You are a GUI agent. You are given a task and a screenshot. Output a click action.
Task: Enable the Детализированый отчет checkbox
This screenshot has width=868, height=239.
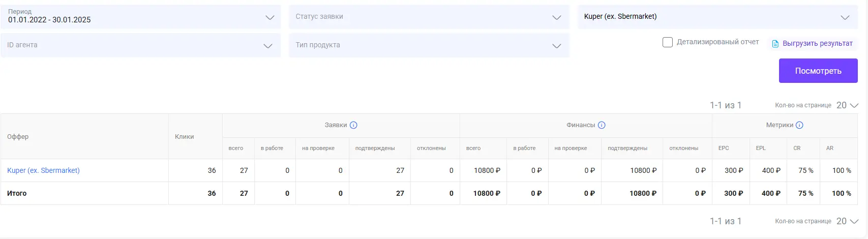668,42
